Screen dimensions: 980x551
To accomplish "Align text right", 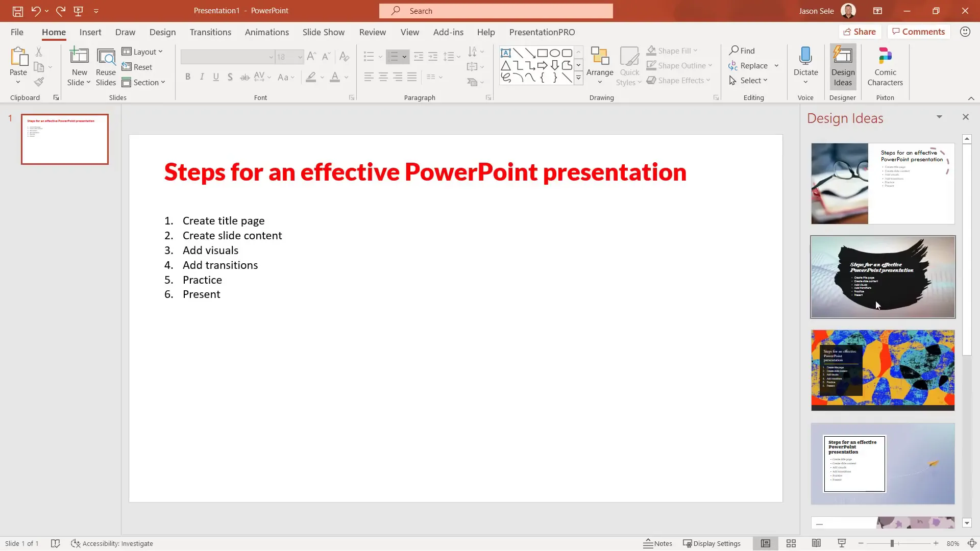I will pyautogui.click(x=397, y=77).
